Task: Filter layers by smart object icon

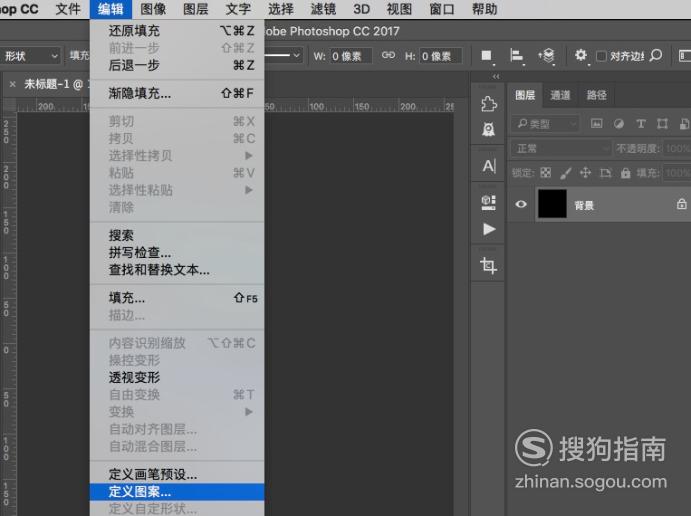Action: tap(684, 124)
